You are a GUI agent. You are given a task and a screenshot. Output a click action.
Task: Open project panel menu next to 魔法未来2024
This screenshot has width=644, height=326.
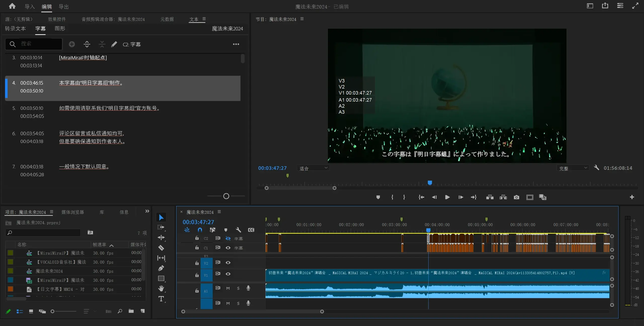coord(51,212)
